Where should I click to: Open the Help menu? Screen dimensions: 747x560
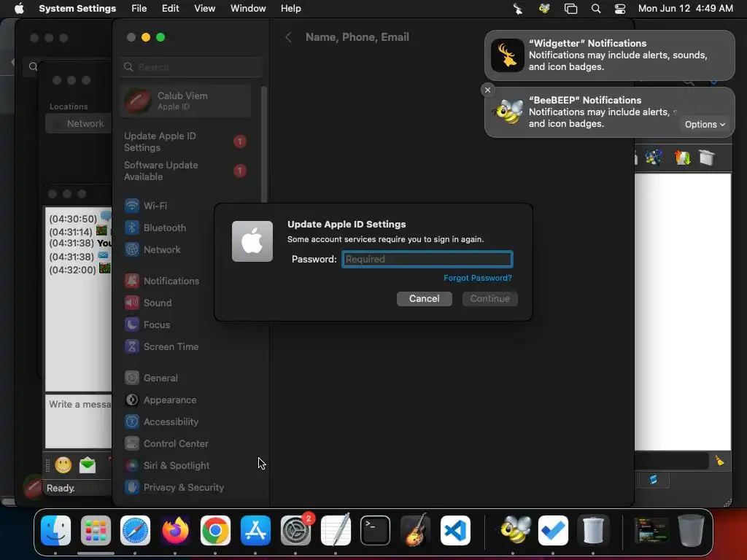pyautogui.click(x=290, y=9)
